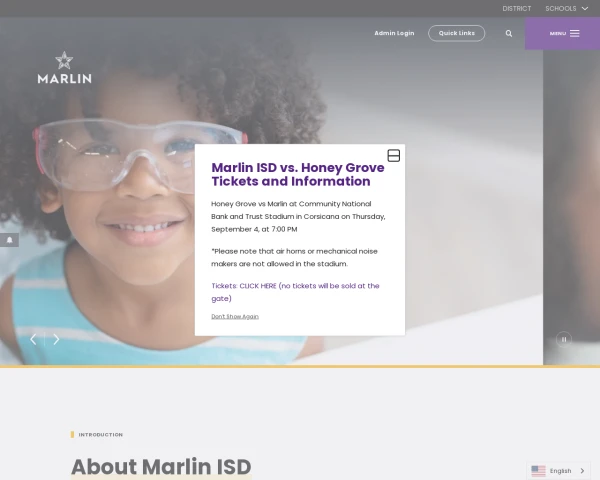Click the popup title heading
600x480 pixels.
tap(298, 174)
